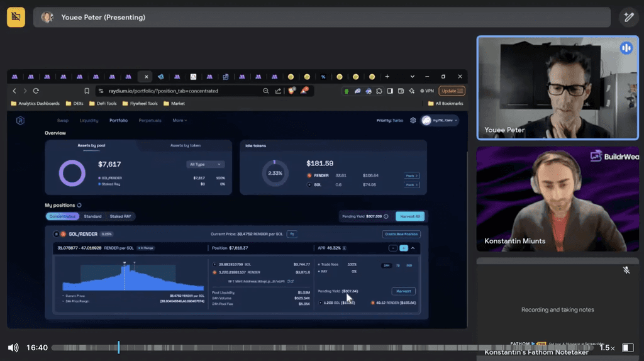Viewport: 644px width, 361px height.
Task: Select Konstantin Miunts's video tile
Action: (557, 199)
